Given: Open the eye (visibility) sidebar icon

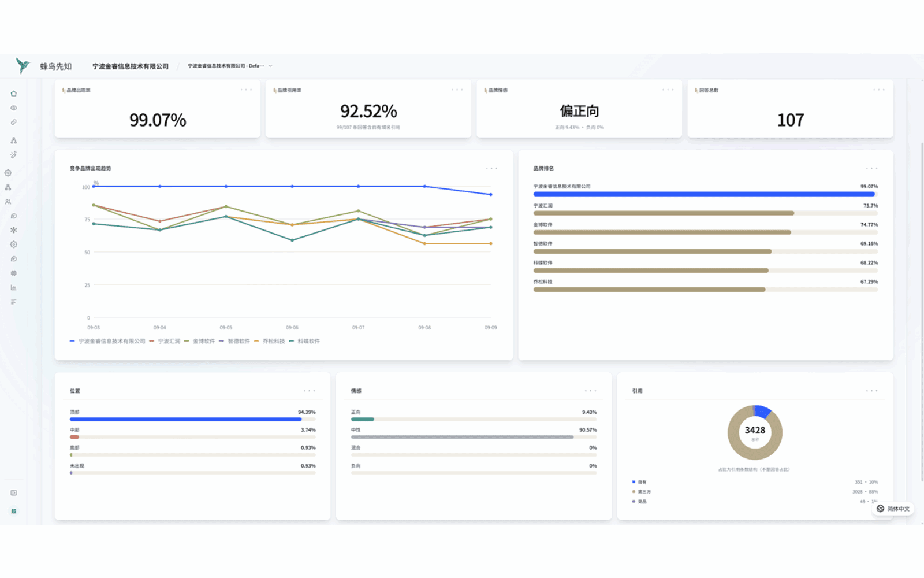Looking at the screenshot, I should [14, 108].
